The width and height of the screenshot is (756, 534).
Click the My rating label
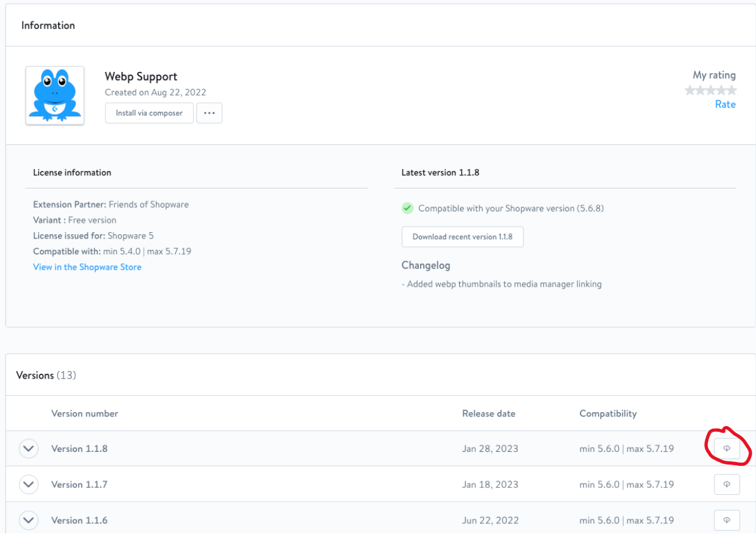click(714, 74)
